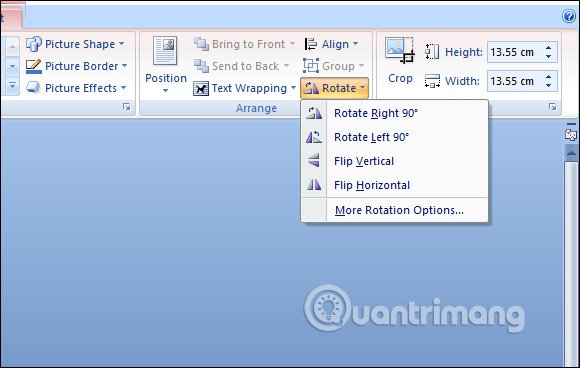This screenshot has height=368, width=580.
Task: Click the Text Wrapping icon
Action: [201, 88]
